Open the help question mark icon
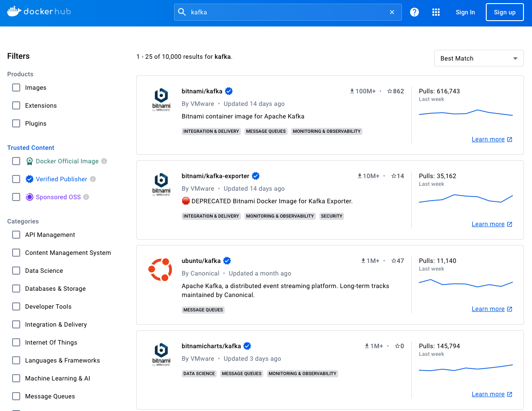The height and width of the screenshot is (411, 532). click(x=414, y=12)
